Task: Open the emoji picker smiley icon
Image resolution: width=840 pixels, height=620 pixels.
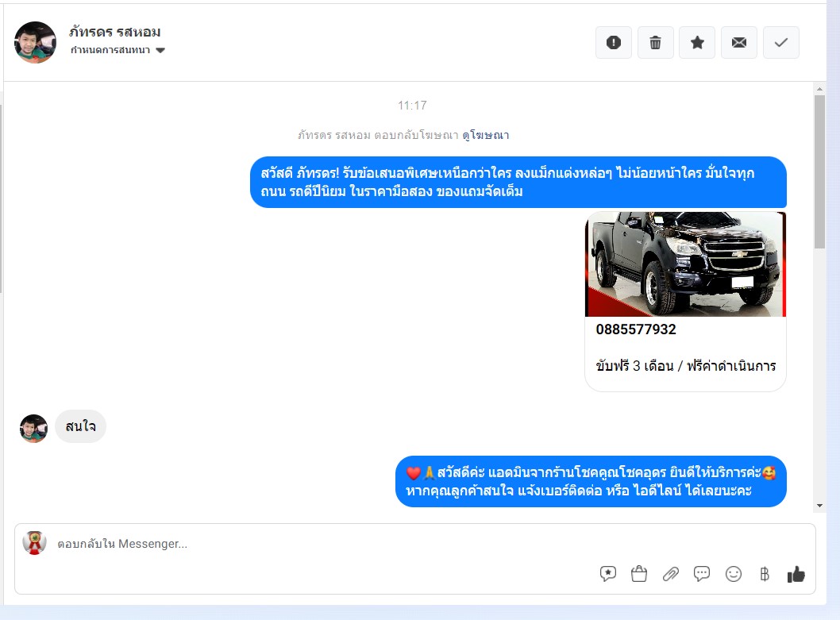Action: [x=734, y=574]
